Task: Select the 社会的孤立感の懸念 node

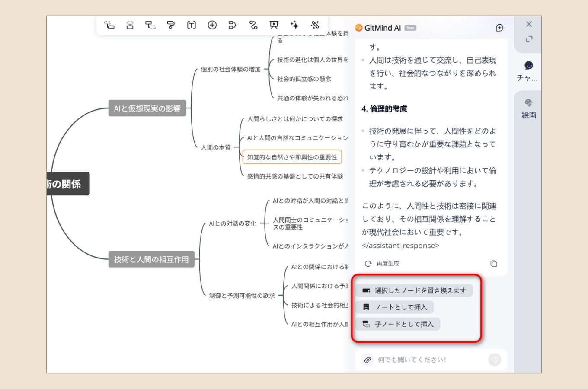Action: click(x=304, y=79)
